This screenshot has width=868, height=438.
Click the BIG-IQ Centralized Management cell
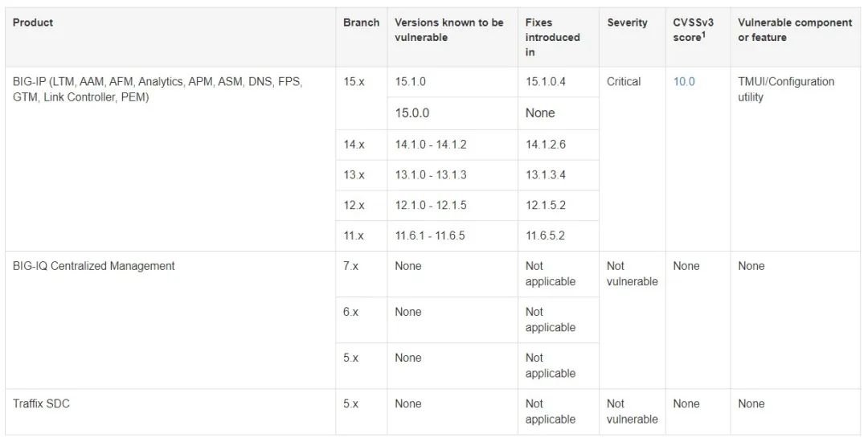94,266
